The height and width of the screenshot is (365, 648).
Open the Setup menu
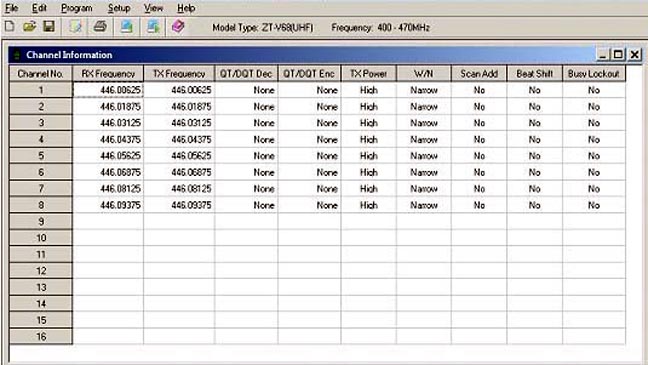pyautogui.click(x=119, y=8)
